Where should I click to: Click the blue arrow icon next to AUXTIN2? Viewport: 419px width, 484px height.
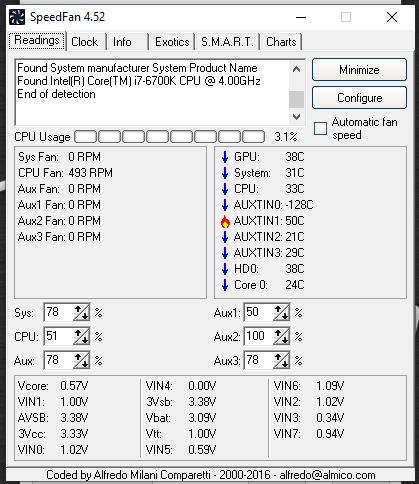click(225, 237)
